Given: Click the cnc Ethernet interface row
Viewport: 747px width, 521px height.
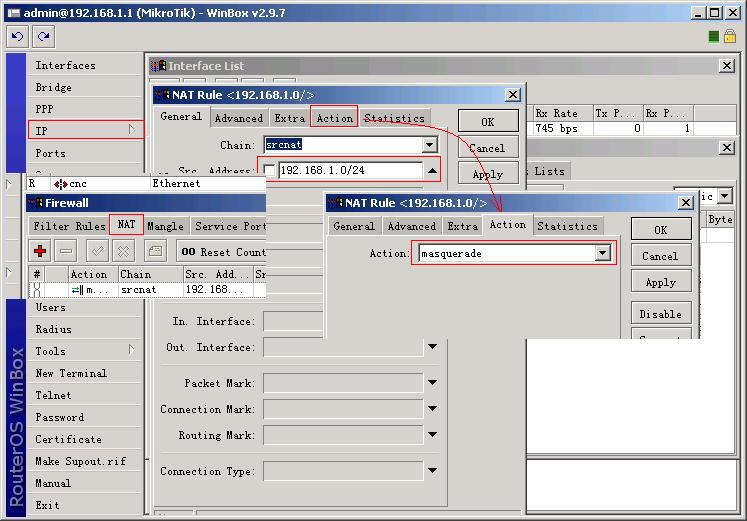Looking at the screenshot, I should (147, 183).
